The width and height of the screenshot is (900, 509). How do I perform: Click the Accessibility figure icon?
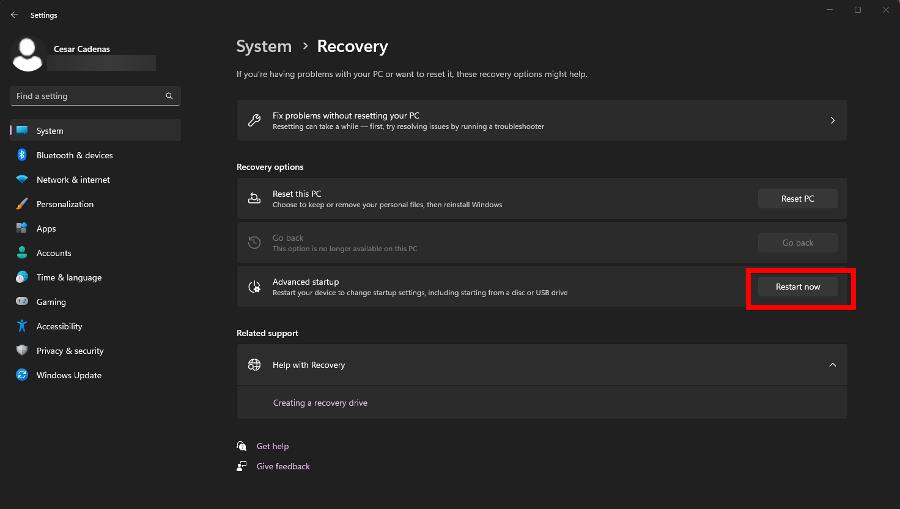[x=22, y=326]
